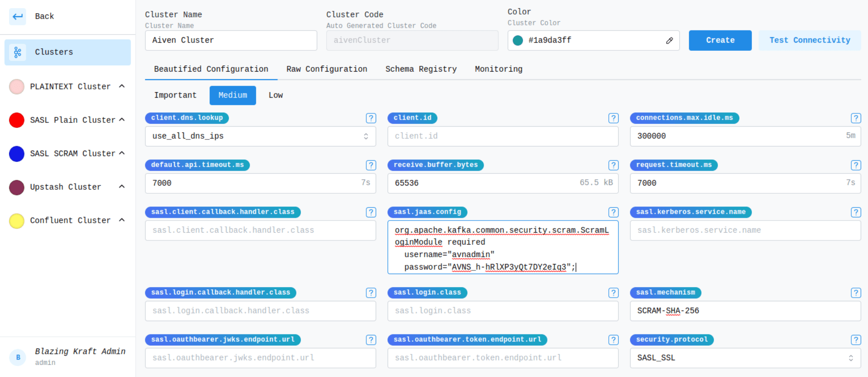
Task: Focus the Cluster Name input field
Action: (x=231, y=40)
